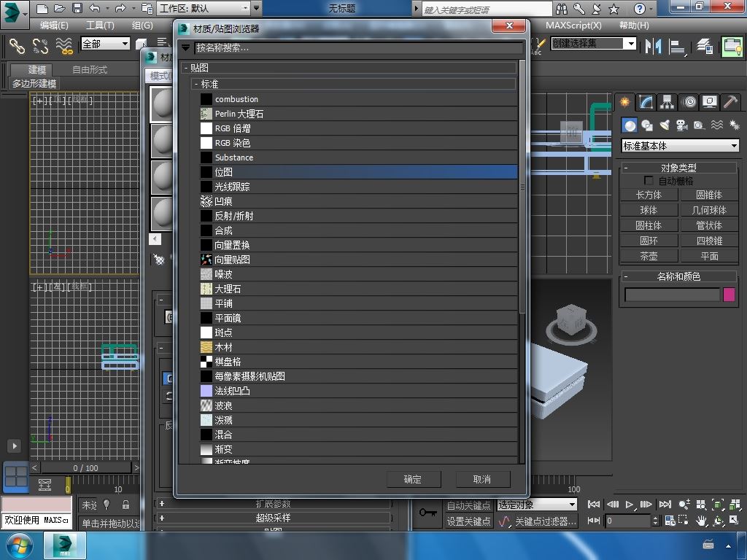Image resolution: width=747 pixels, height=560 pixels.
Task: Select the 棋盘格 checker map entry
Action: click(358, 362)
